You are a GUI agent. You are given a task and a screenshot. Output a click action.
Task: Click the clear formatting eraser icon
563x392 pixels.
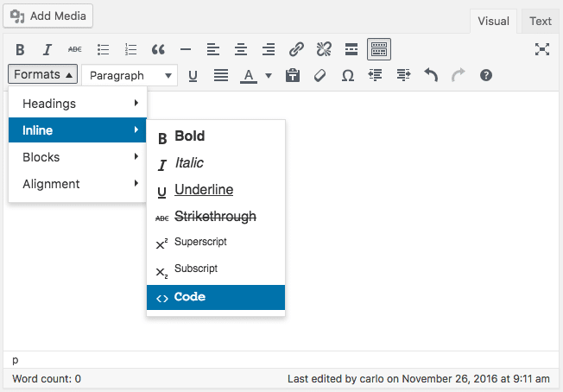click(319, 75)
